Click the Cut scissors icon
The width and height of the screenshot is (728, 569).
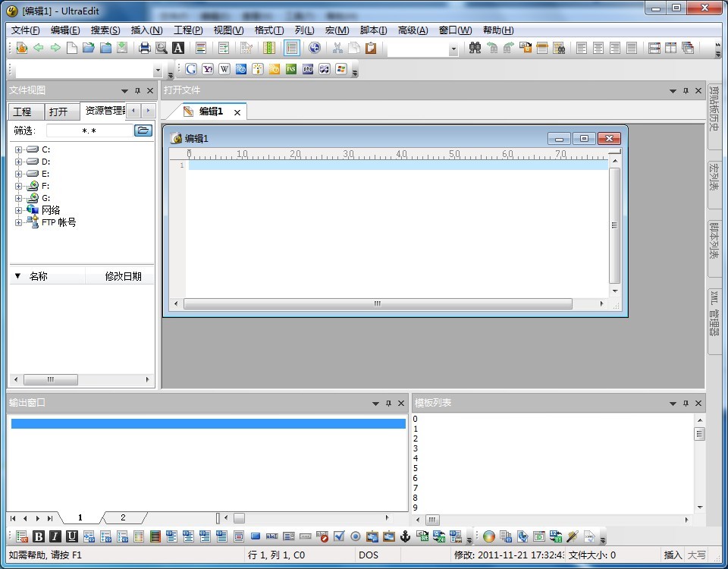(338, 49)
